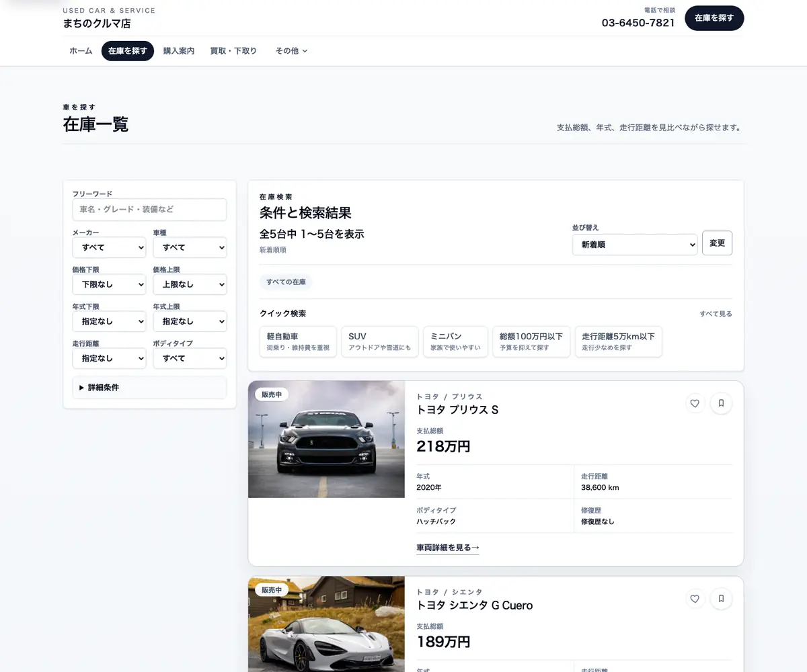
Task: Select the 走行距離5万km以下 quick search
Action: [x=618, y=341]
